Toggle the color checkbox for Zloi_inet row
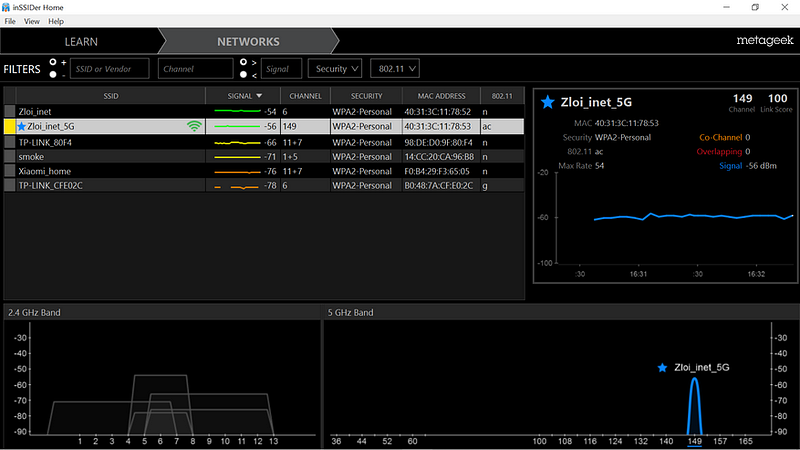The width and height of the screenshot is (800, 450). click(x=10, y=111)
